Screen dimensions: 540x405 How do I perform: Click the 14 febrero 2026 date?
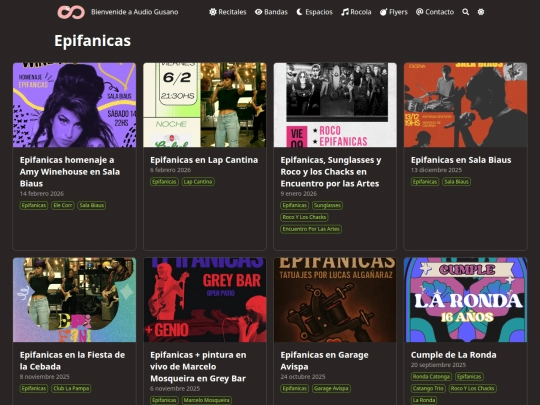[42, 194]
